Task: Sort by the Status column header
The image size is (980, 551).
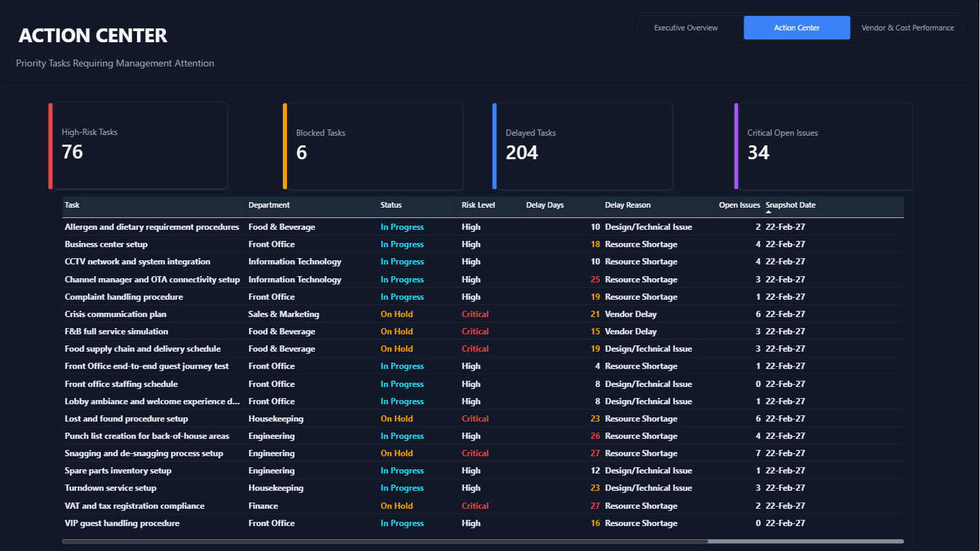Action: [x=391, y=205]
